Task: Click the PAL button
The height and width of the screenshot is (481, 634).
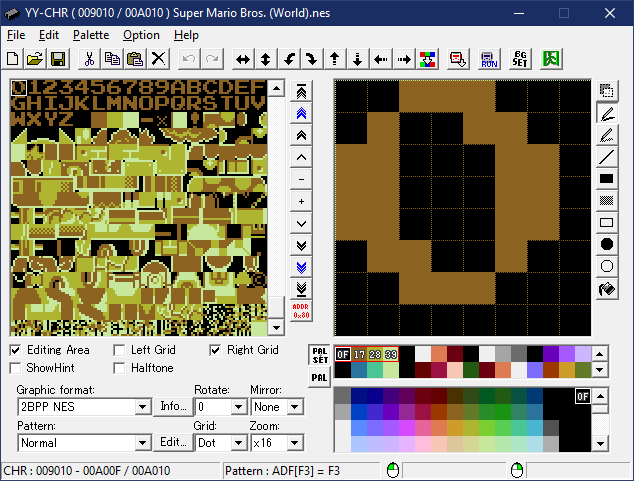Action: tap(319, 378)
